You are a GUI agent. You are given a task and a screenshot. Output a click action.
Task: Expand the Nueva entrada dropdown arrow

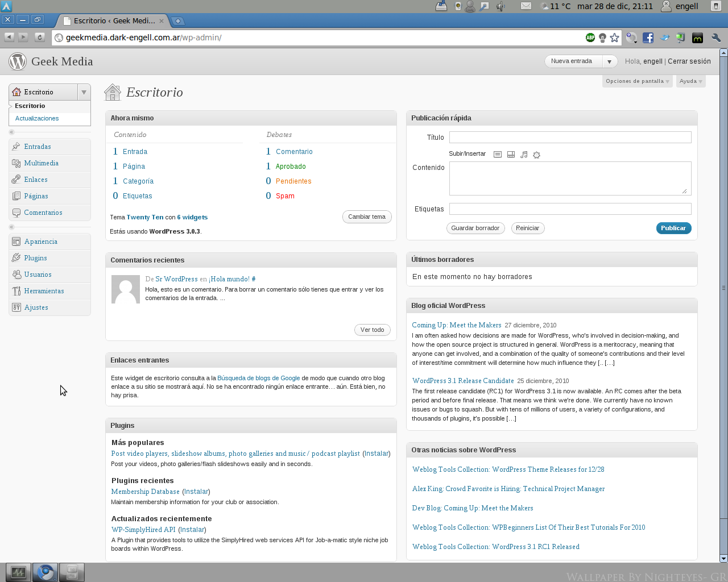(609, 61)
